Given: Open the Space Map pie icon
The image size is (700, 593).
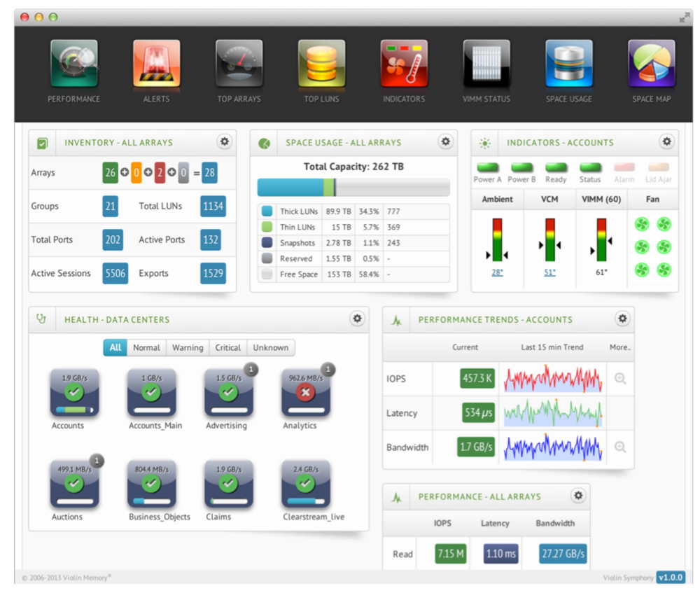Looking at the screenshot, I should coord(651,64).
